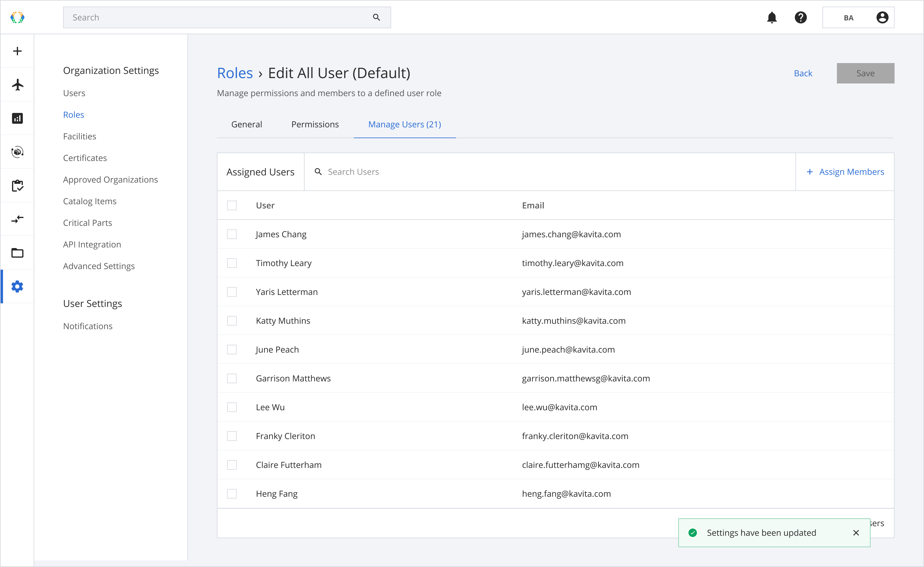Click the name Franky Cleriton

(x=285, y=436)
